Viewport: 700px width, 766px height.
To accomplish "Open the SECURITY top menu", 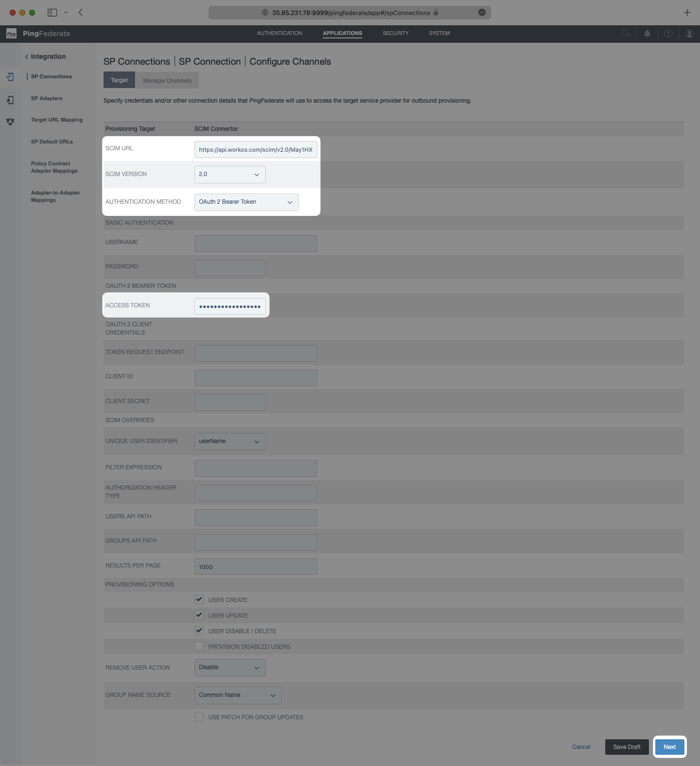I will pyautogui.click(x=396, y=33).
